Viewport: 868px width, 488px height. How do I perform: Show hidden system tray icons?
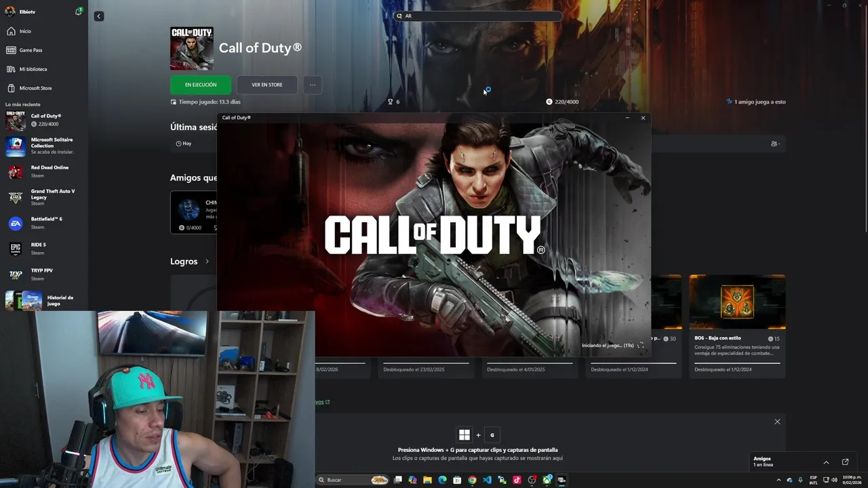(x=778, y=480)
